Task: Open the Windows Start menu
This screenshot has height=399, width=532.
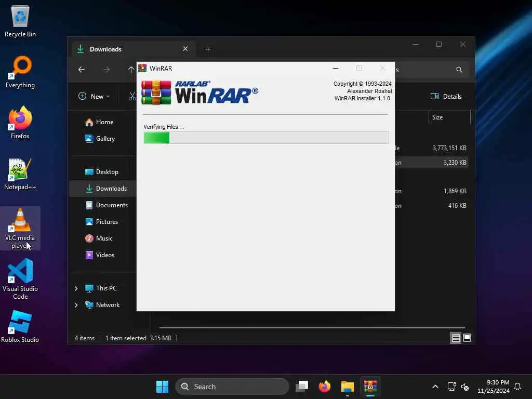Action: pos(162,387)
